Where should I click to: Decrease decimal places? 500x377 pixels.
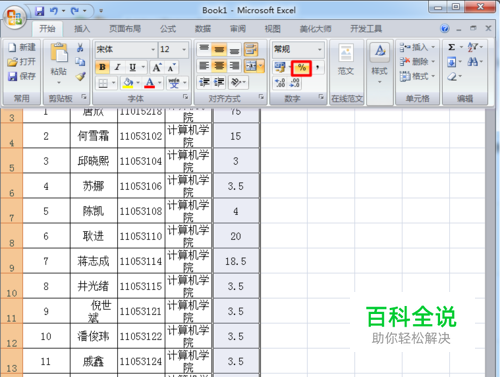pos(295,83)
